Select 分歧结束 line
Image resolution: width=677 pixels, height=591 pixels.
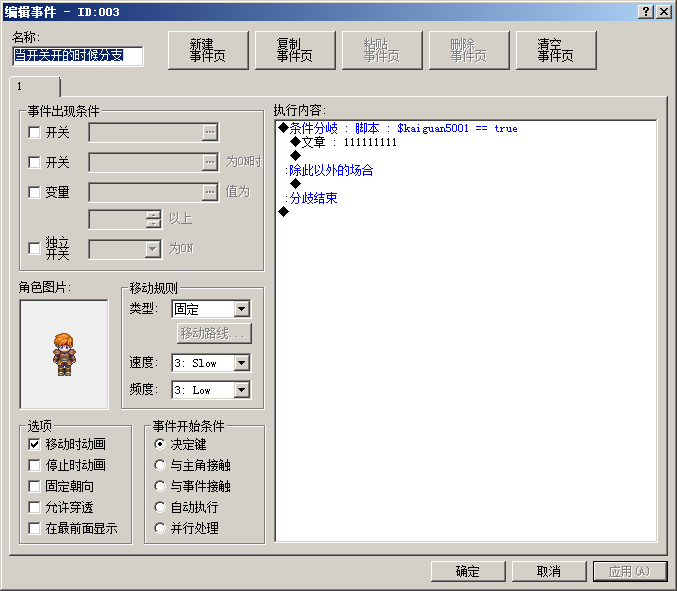coord(311,198)
